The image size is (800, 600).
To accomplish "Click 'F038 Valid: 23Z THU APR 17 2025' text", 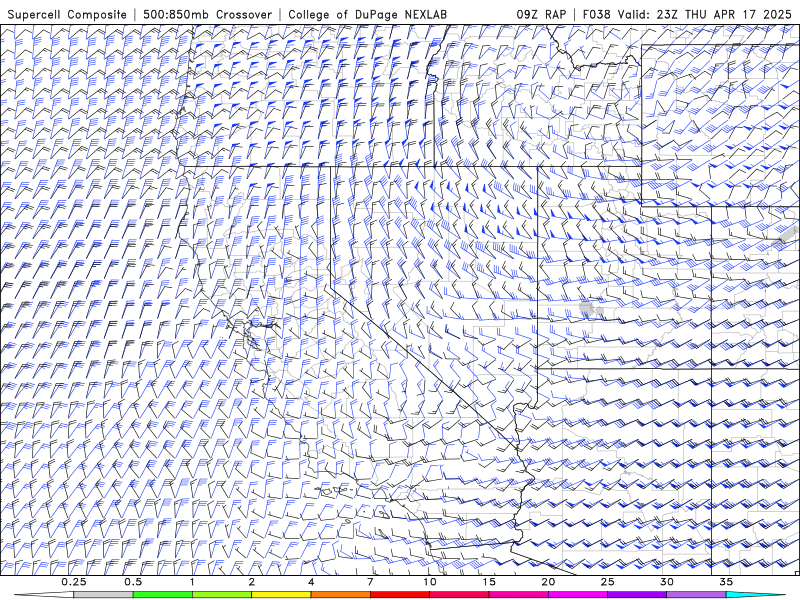I will (x=687, y=14).
